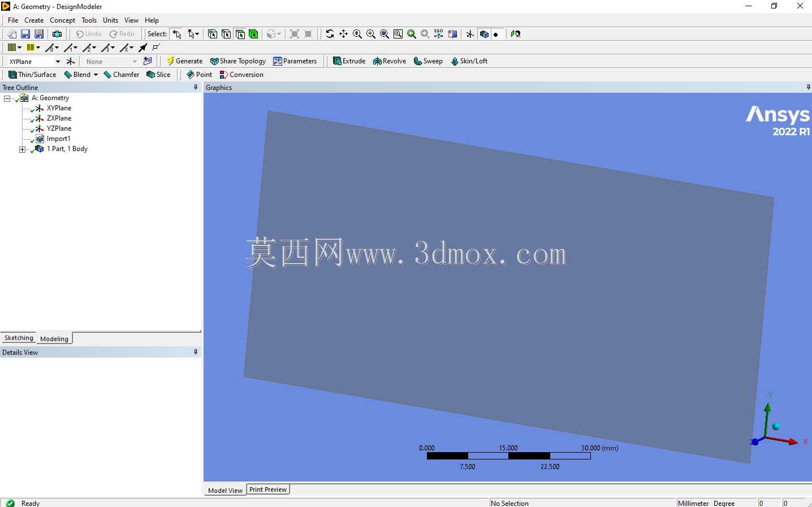Click the Slice tool
The width and height of the screenshot is (812, 507).
tap(158, 75)
